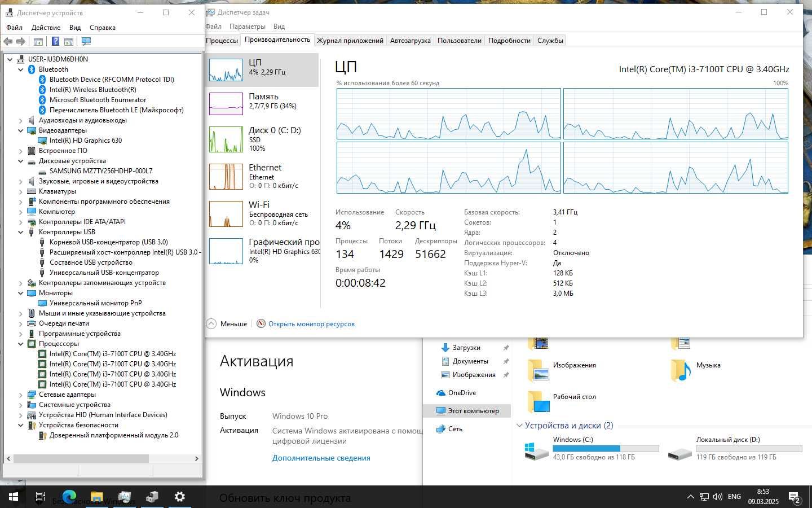Click the Меньше (fewer details) button
The width and height of the screenshot is (812, 508).
227,324
